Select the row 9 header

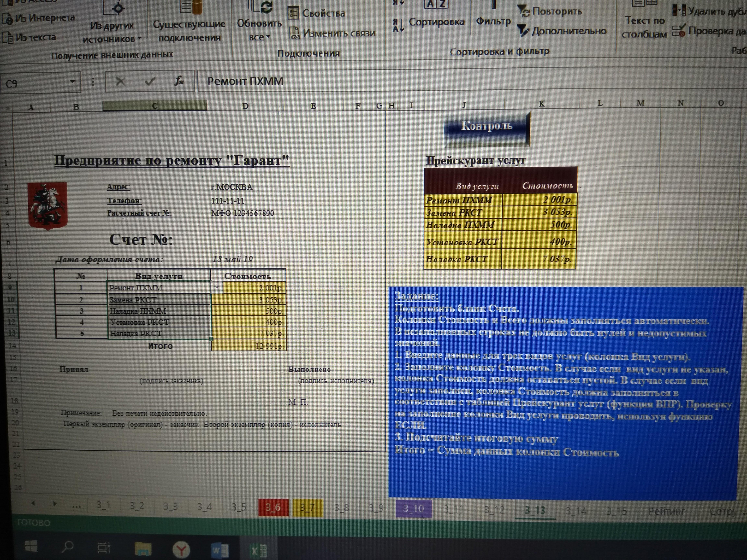9,288
